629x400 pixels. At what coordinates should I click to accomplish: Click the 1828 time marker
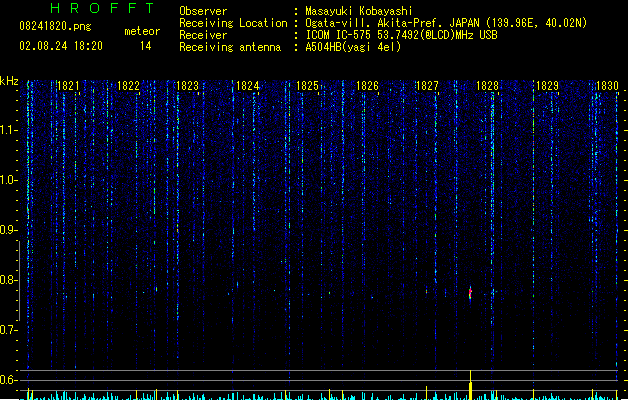click(x=487, y=86)
